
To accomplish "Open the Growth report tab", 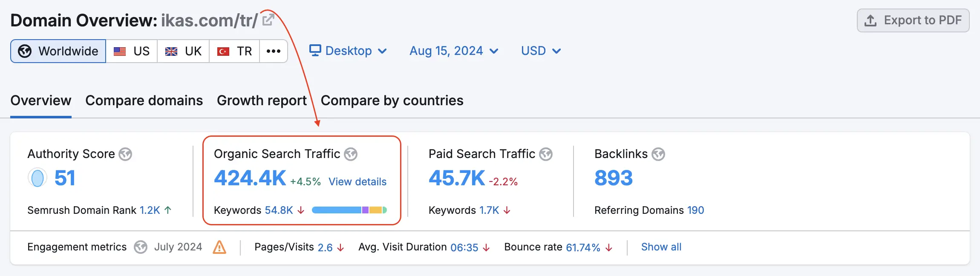I will 262,101.
